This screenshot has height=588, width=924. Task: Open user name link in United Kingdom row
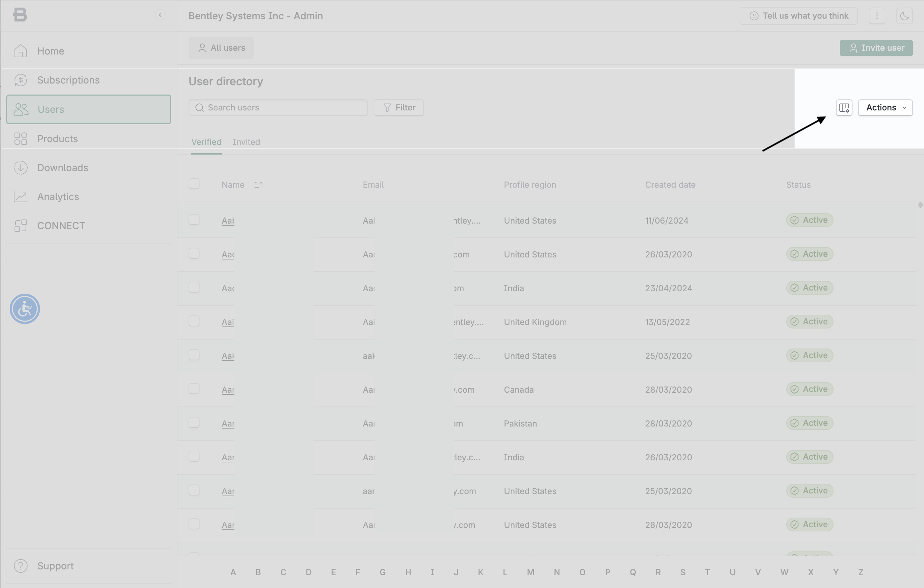228,322
